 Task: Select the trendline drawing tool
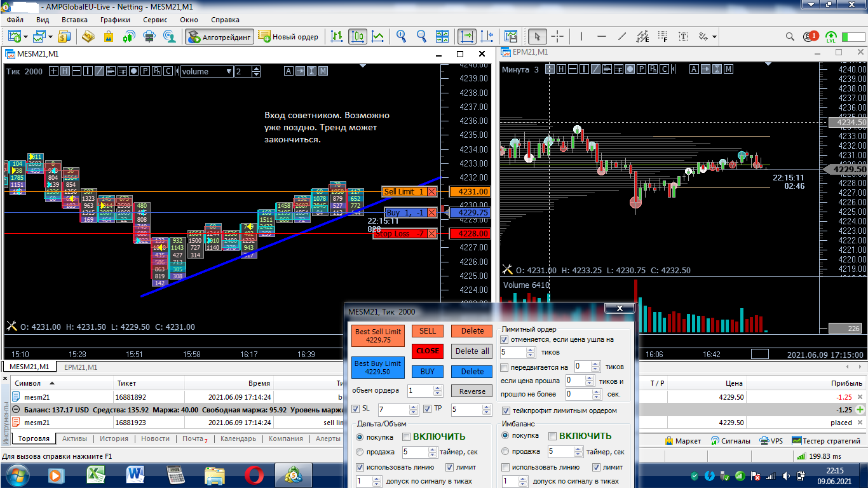622,36
